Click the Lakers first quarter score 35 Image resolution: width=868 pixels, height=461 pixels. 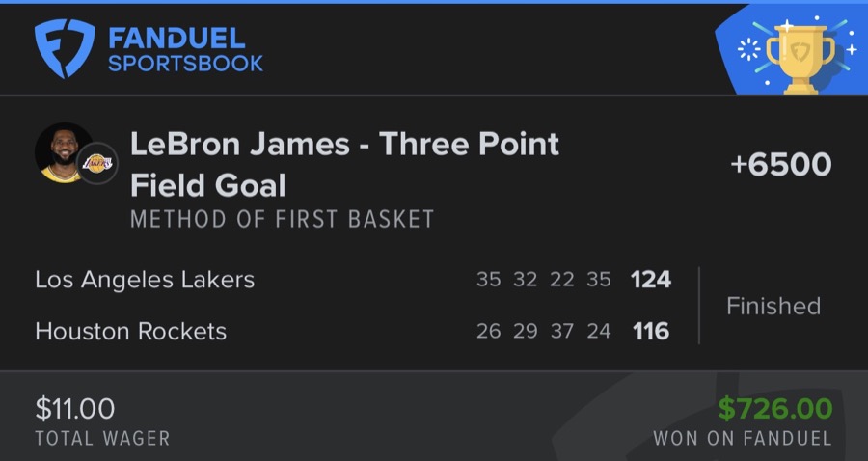[489, 280]
